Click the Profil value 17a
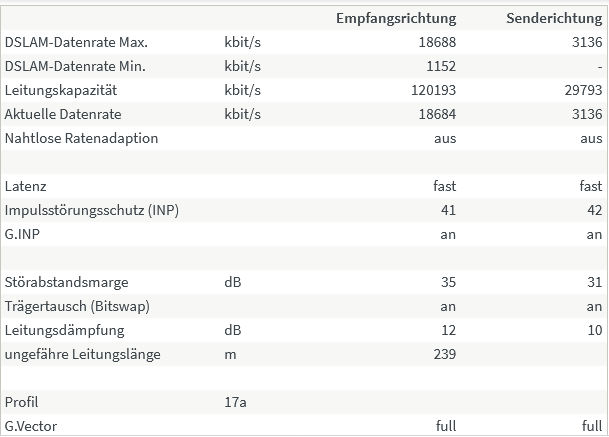Viewport: 609px width, 437px height. [235, 402]
